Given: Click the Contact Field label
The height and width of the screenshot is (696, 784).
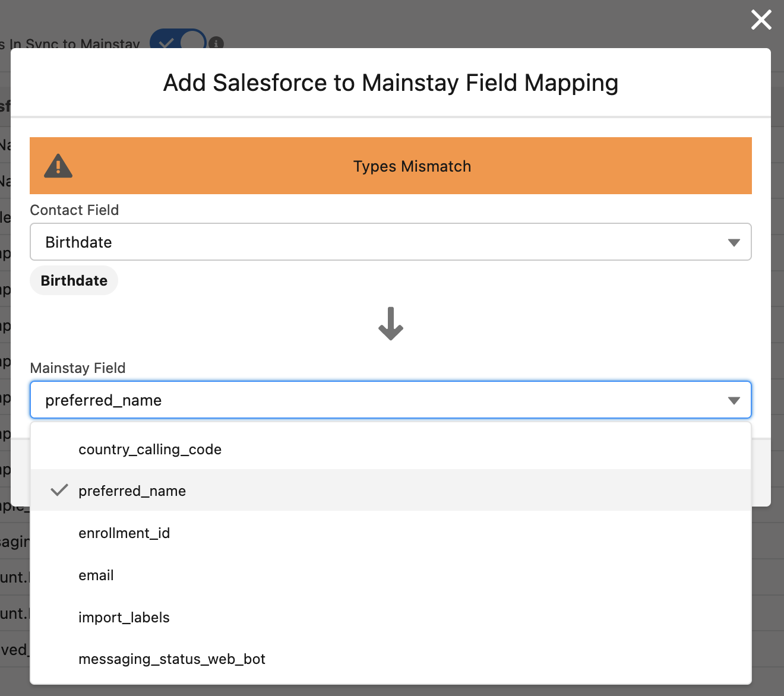Looking at the screenshot, I should [x=74, y=210].
